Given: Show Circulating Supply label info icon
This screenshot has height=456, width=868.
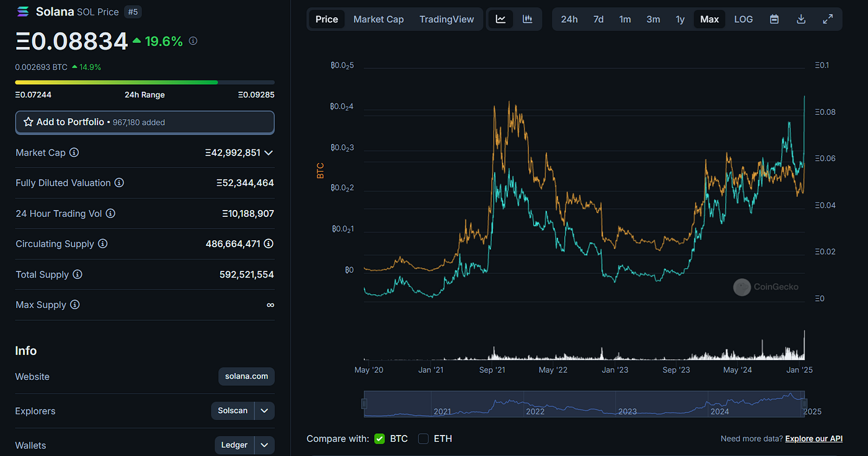Looking at the screenshot, I should coord(103,244).
